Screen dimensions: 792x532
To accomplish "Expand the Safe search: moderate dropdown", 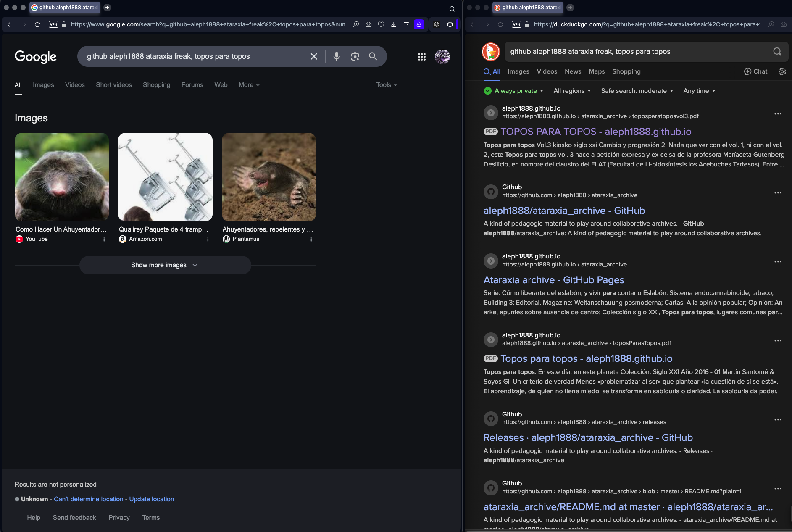I will 637,91.
